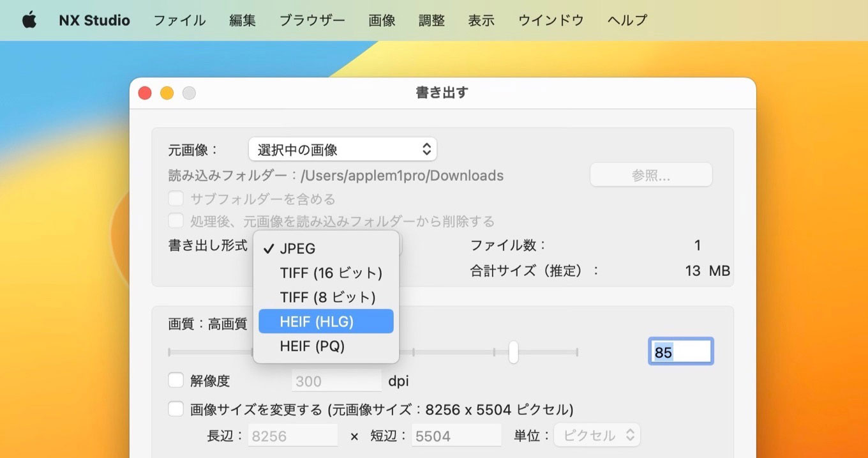Open the 元画像 source dropdown
This screenshot has height=458, width=868.
(x=343, y=150)
